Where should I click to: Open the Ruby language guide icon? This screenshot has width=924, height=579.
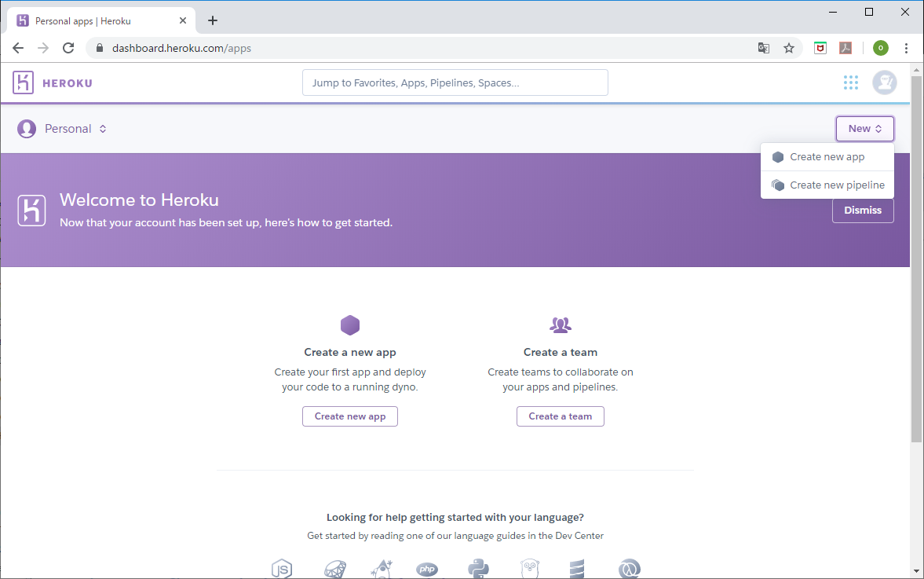pos(335,570)
